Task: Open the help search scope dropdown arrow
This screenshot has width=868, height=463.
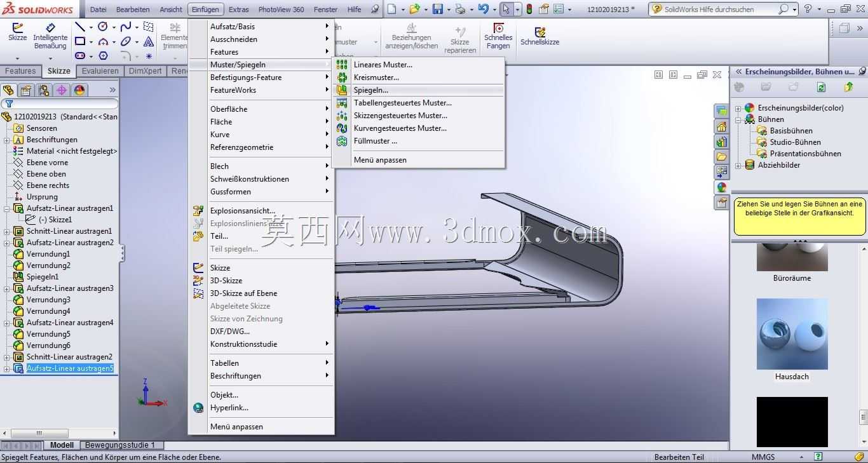Action: [x=795, y=10]
